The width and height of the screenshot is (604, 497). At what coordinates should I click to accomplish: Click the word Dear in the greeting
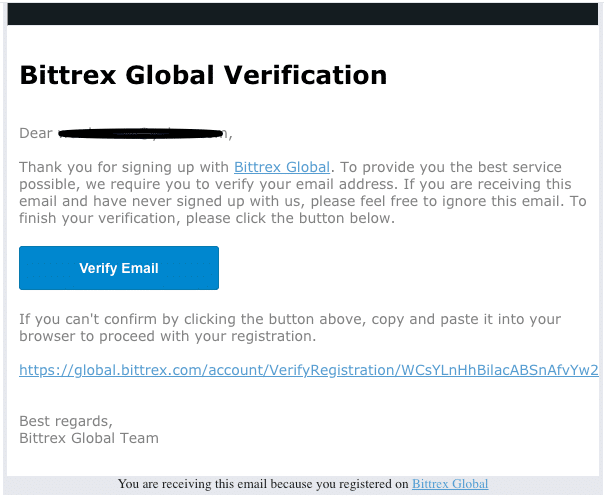[x=36, y=133]
